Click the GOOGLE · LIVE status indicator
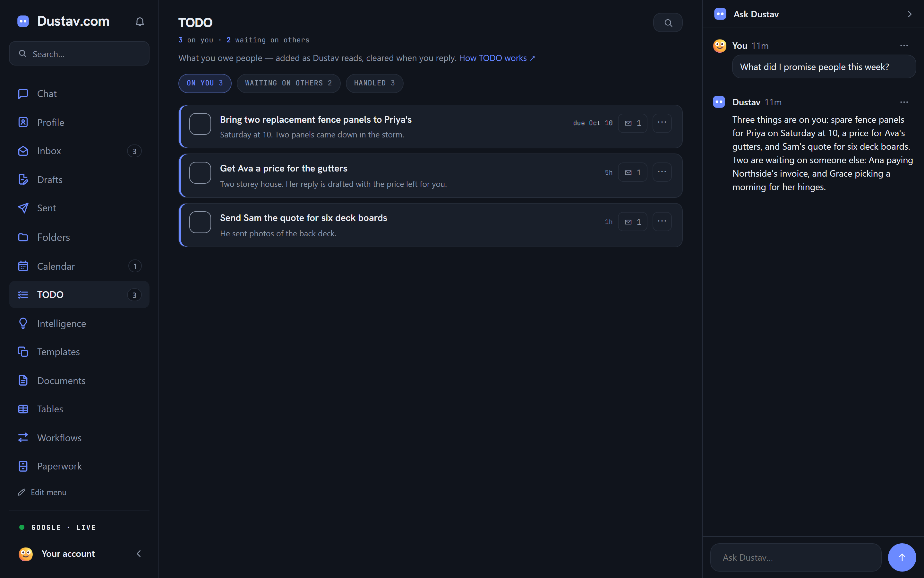The image size is (924, 578). pos(57,528)
